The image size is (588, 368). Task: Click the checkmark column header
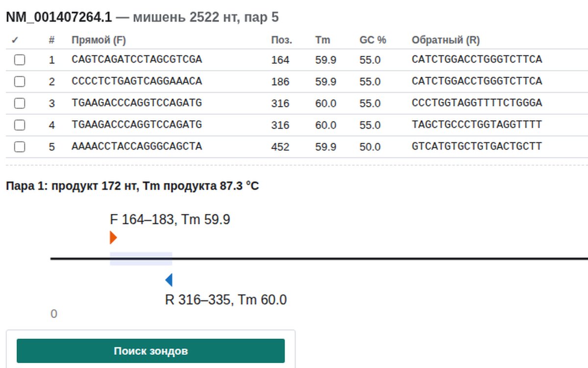click(x=15, y=40)
